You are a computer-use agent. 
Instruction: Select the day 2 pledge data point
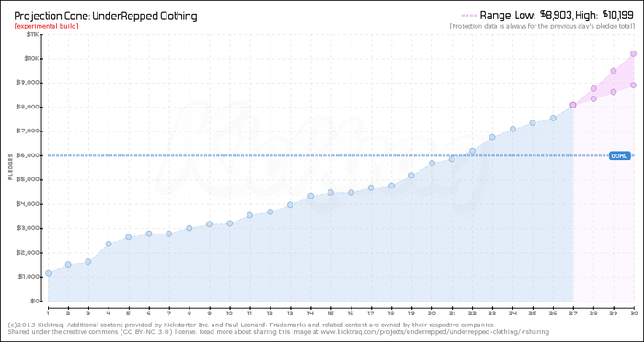[68, 264]
